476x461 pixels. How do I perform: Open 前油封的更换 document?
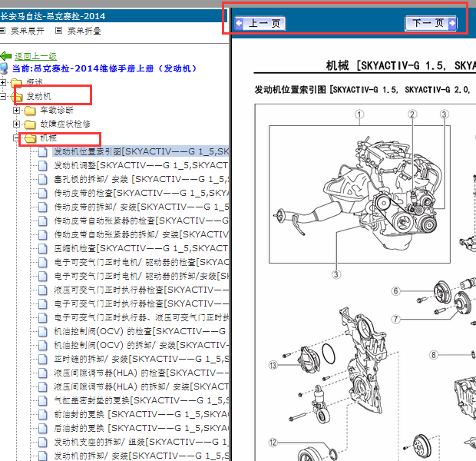tap(141, 414)
